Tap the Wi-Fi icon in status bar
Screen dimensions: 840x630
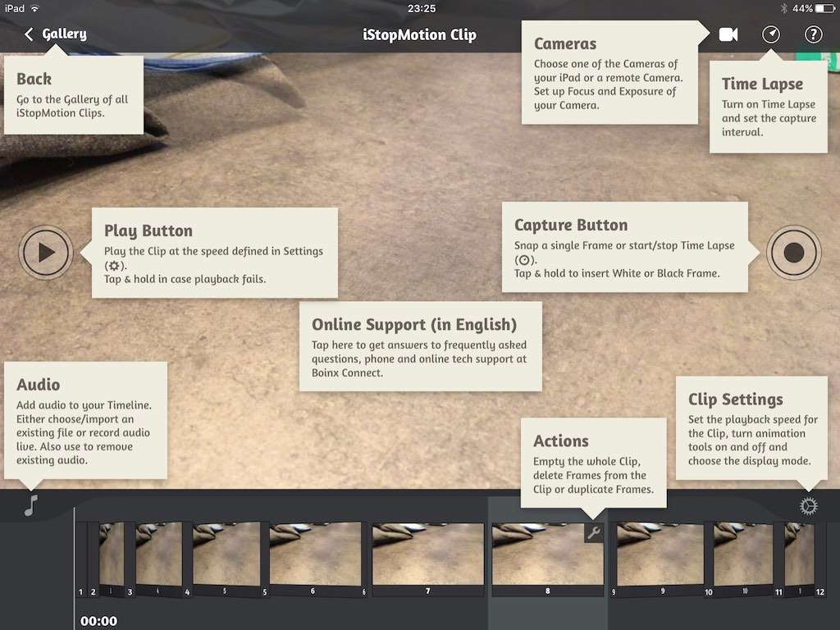pos(35,8)
